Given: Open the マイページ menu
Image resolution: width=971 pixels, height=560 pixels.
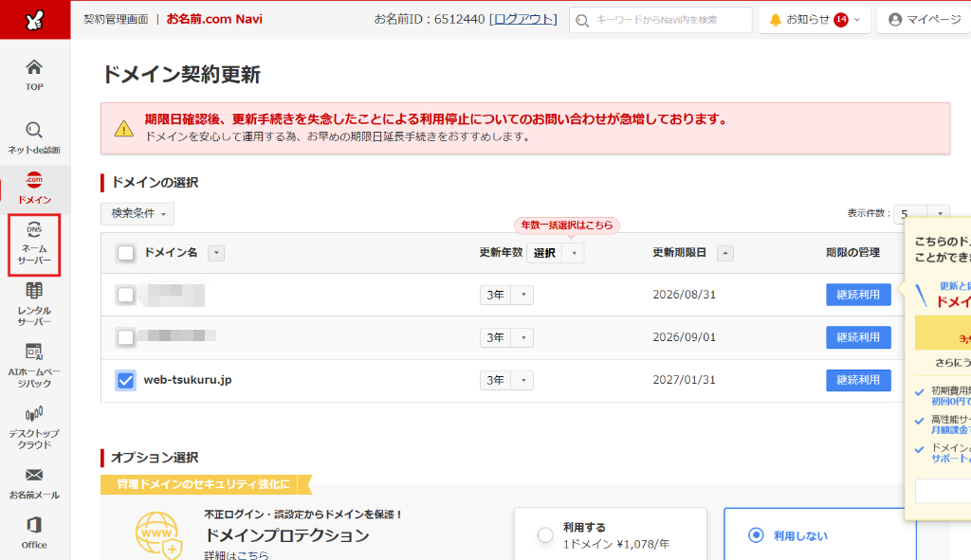Looking at the screenshot, I should point(925,20).
